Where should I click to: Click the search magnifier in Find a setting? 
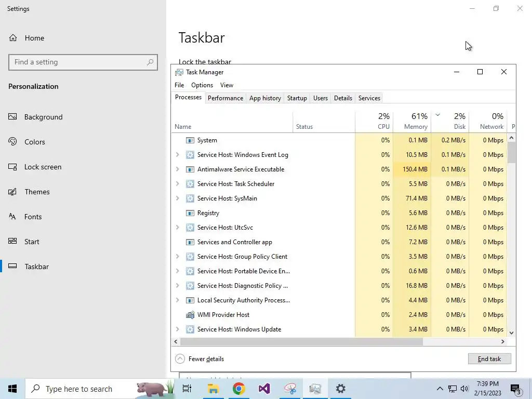tap(150, 62)
